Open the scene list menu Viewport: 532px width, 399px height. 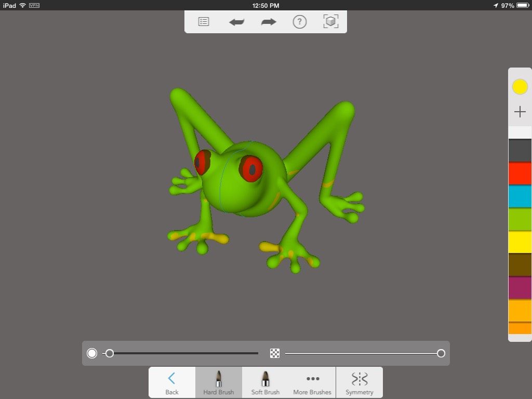pos(203,22)
